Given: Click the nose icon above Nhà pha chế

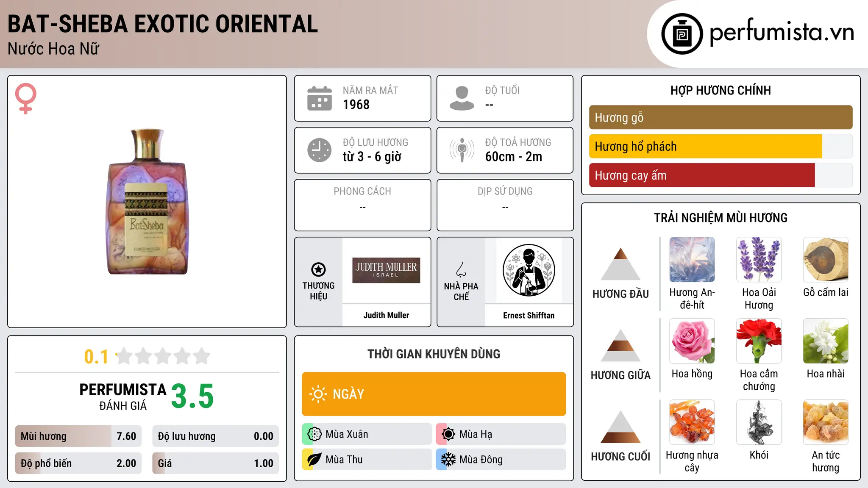Looking at the screenshot, I should coord(461,269).
